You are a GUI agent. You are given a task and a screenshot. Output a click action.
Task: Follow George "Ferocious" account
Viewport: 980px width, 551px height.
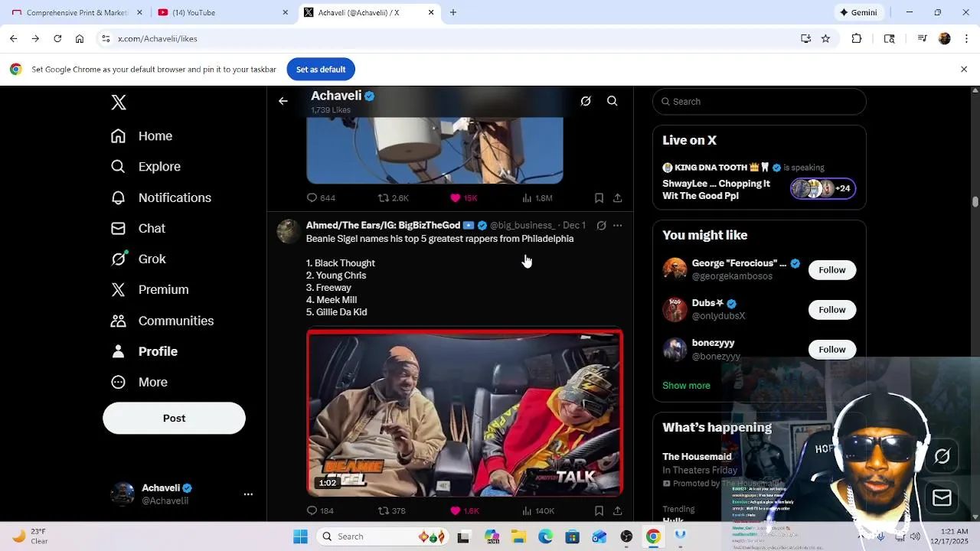(x=831, y=269)
